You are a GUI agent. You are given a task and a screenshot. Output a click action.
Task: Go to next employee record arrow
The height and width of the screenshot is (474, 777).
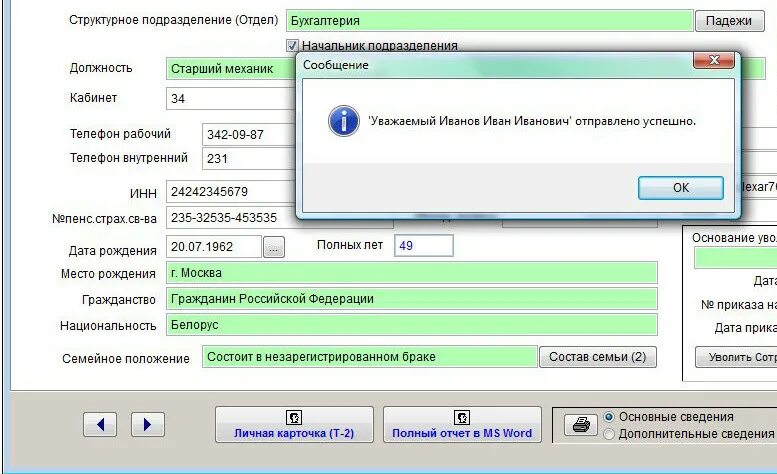pyautogui.click(x=147, y=424)
